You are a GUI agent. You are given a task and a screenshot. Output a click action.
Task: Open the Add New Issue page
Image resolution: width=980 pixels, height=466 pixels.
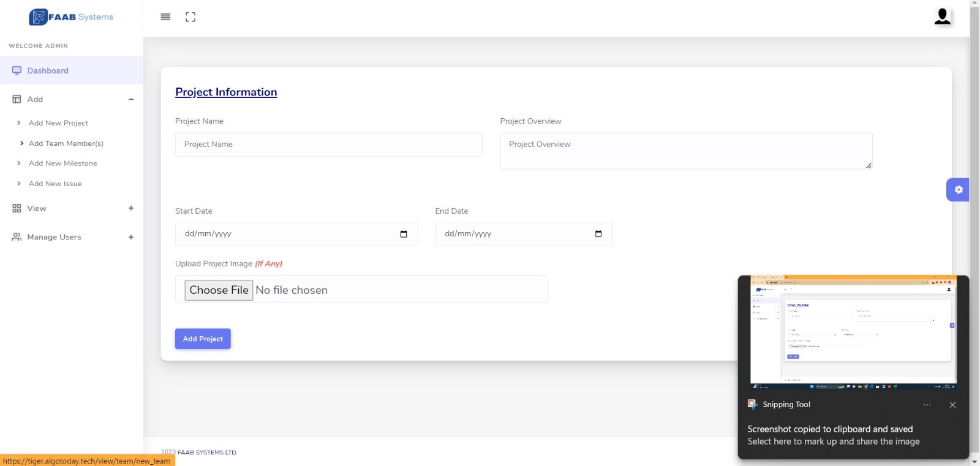[55, 184]
